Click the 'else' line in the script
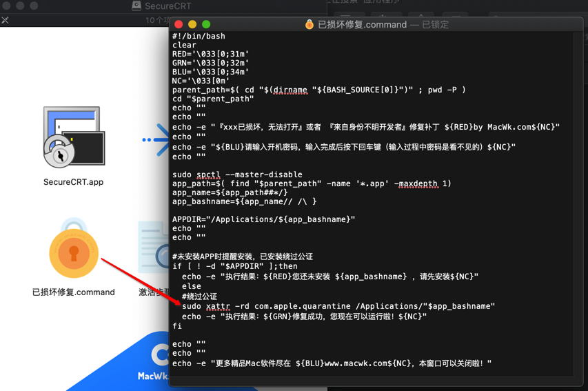This screenshot has height=391, width=588. 191,286
